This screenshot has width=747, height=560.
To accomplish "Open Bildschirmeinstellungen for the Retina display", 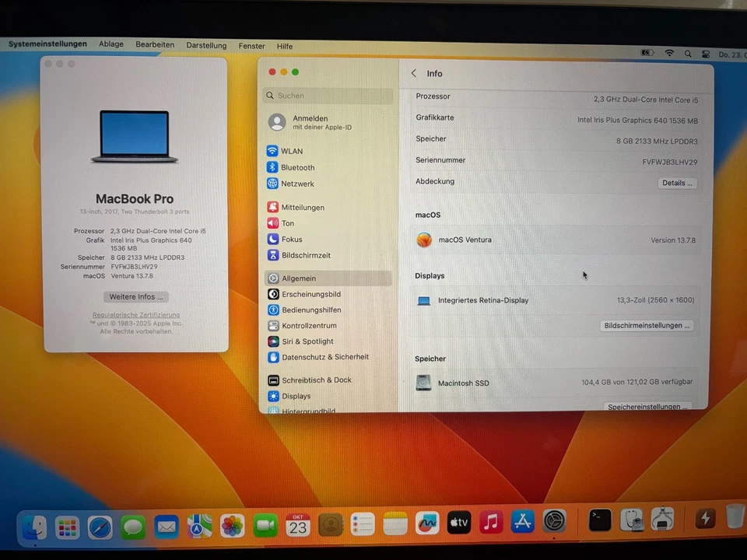I will click(x=647, y=325).
